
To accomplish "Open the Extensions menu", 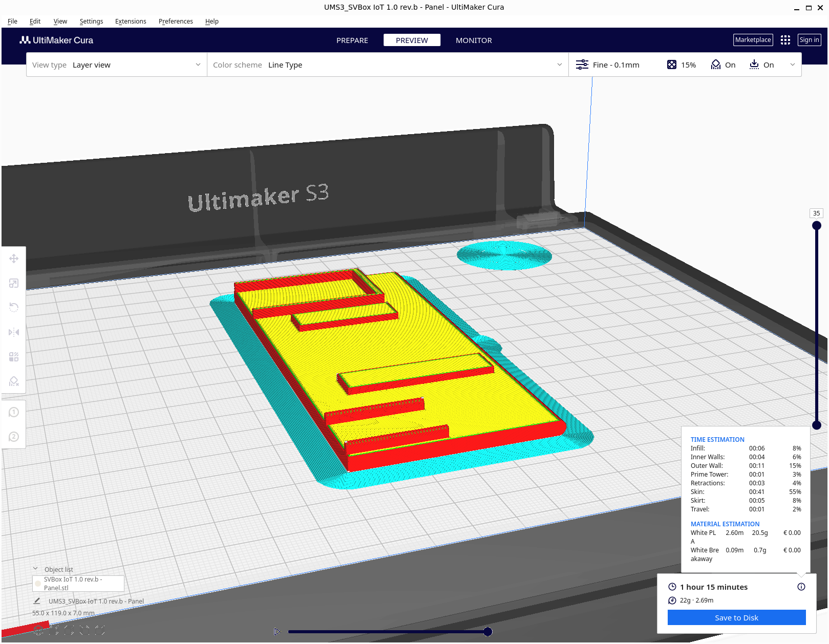I will pyautogui.click(x=131, y=22).
